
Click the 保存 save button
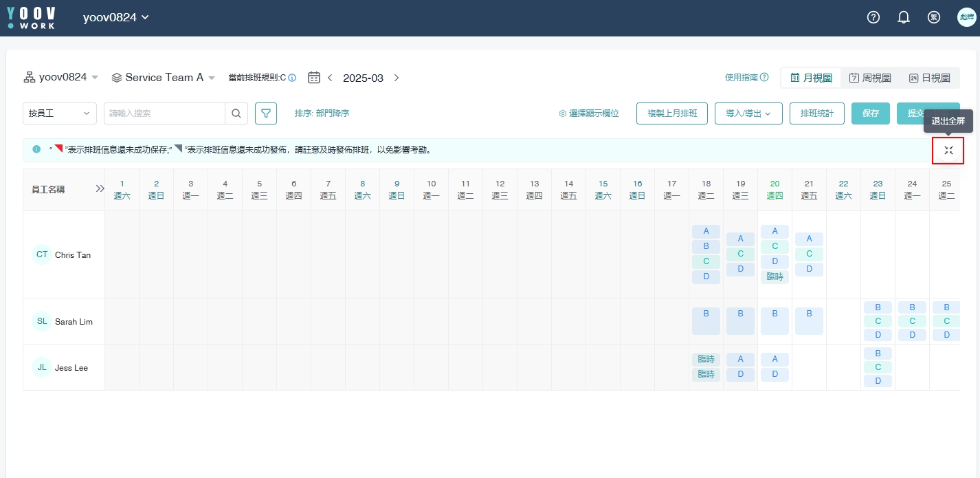point(871,113)
